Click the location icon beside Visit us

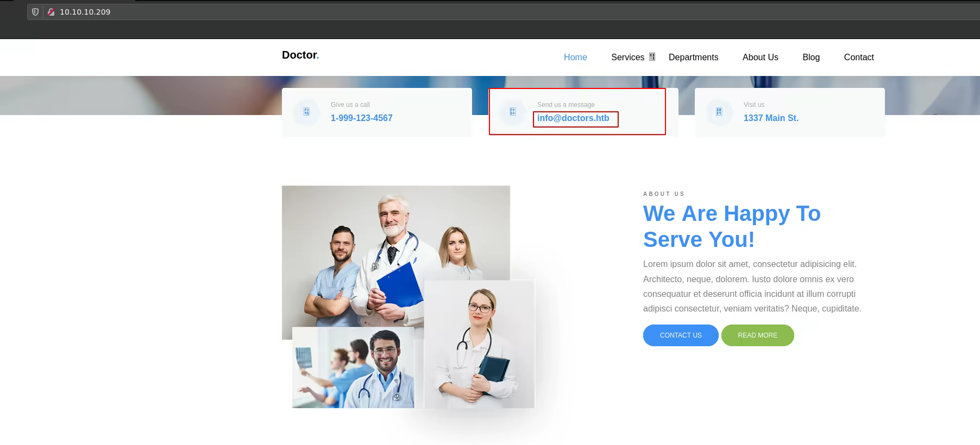(x=719, y=112)
